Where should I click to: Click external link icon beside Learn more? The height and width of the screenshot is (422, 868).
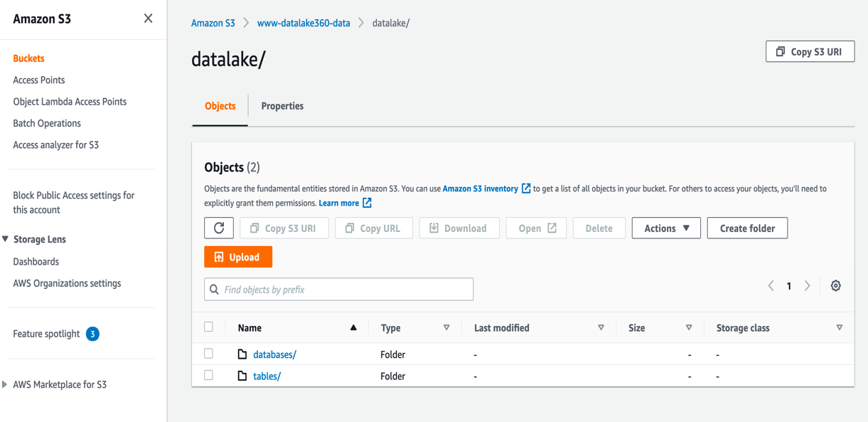367,203
